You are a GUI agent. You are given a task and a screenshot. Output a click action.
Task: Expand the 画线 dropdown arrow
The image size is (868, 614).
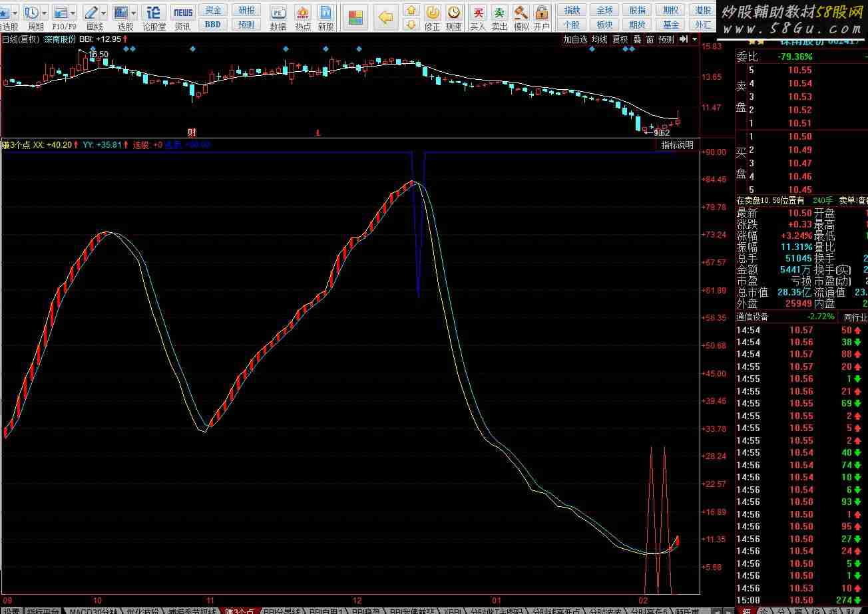click(104, 13)
